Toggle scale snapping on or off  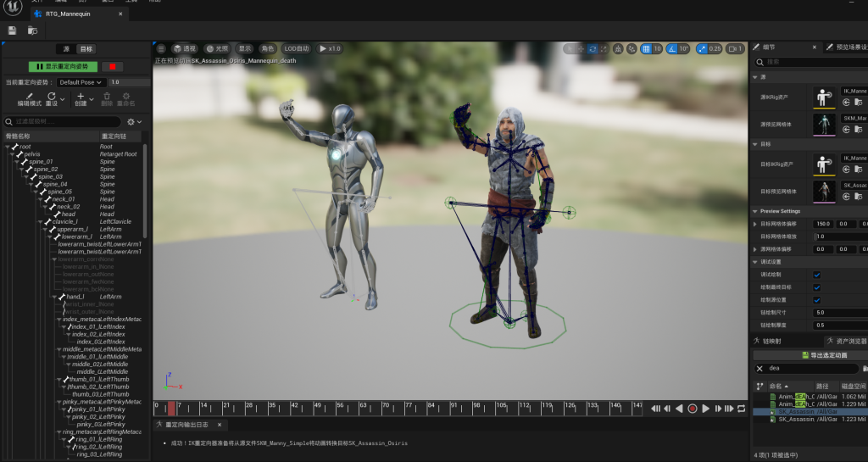(x=702, y=48)
